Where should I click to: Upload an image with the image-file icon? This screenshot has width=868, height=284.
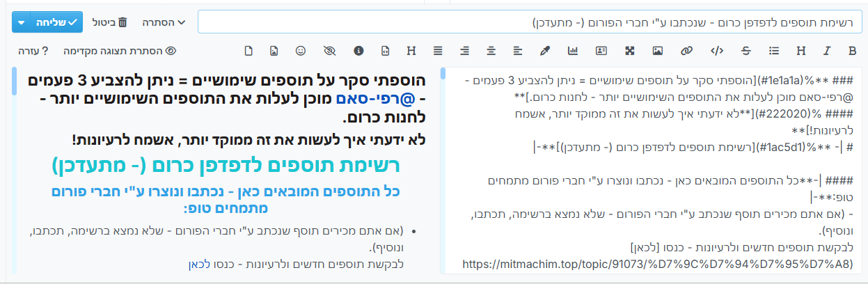(274, 50)
